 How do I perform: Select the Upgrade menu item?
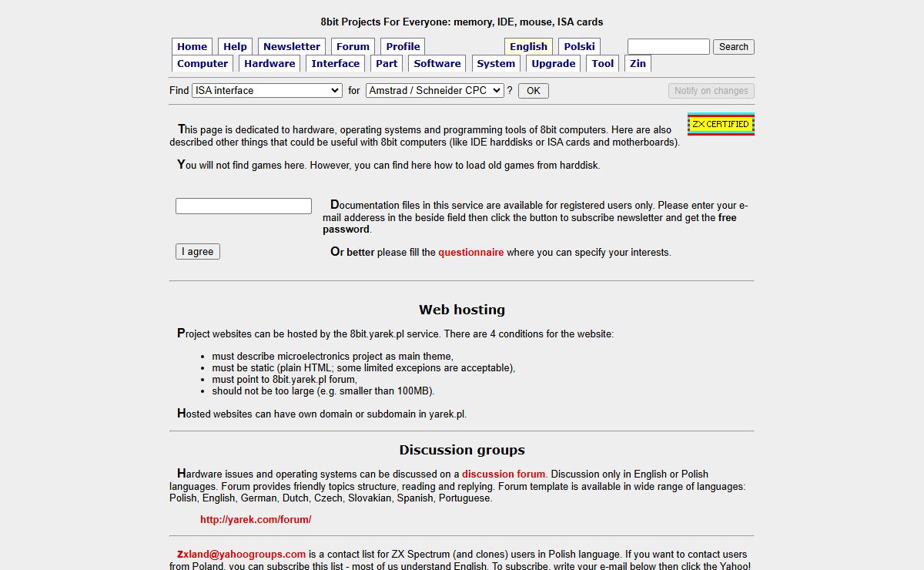[553, 64]
